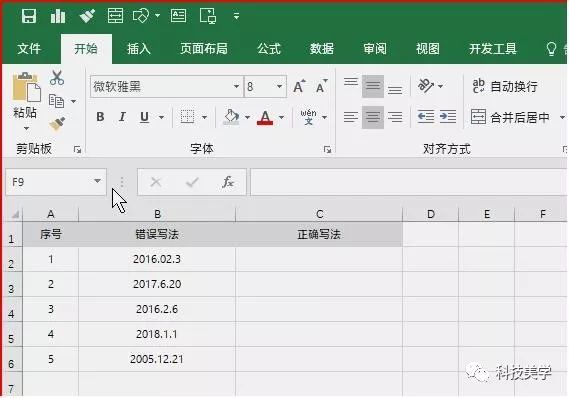Toggle Underline formatting
Viewport: 569px width, 398px height.
tap(144, 117)
